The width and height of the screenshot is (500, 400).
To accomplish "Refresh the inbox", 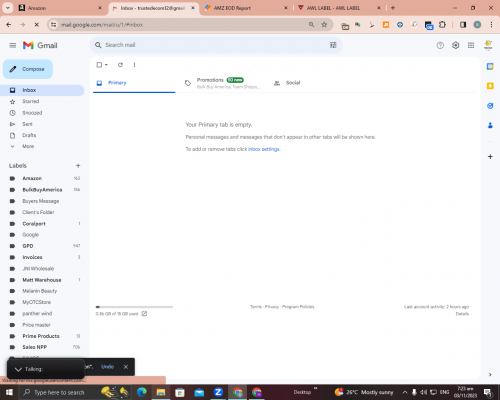I will tap(120, 65).
